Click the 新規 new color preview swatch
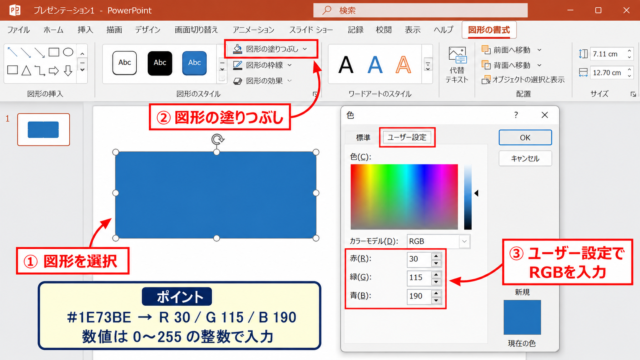 tap(522, 317)
